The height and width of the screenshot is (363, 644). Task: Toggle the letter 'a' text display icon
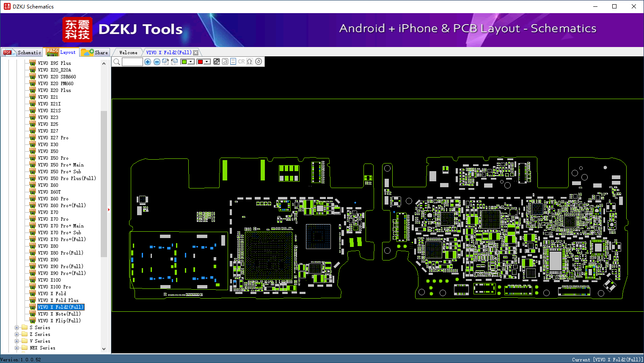coord(225,62)
